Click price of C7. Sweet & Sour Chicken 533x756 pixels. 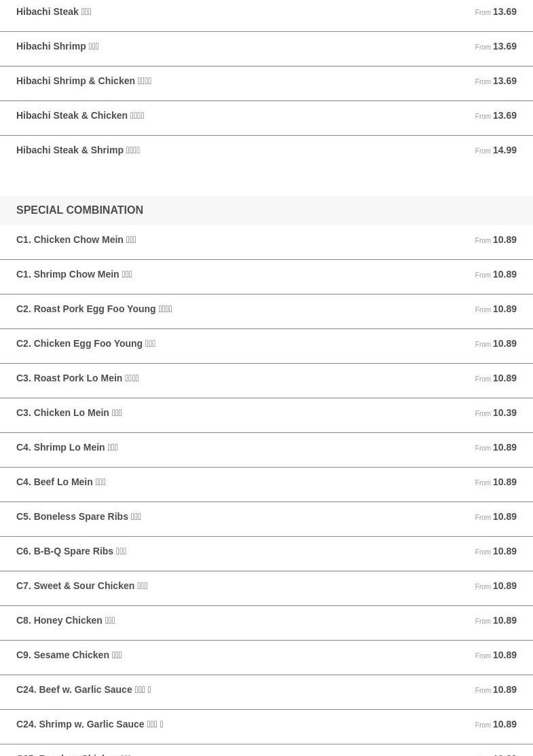(496, 586)
